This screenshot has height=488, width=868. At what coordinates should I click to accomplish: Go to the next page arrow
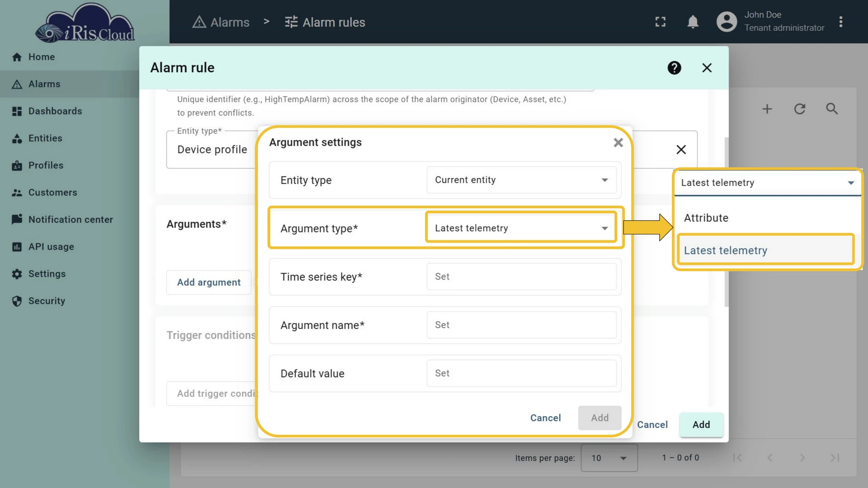point(802,458)
